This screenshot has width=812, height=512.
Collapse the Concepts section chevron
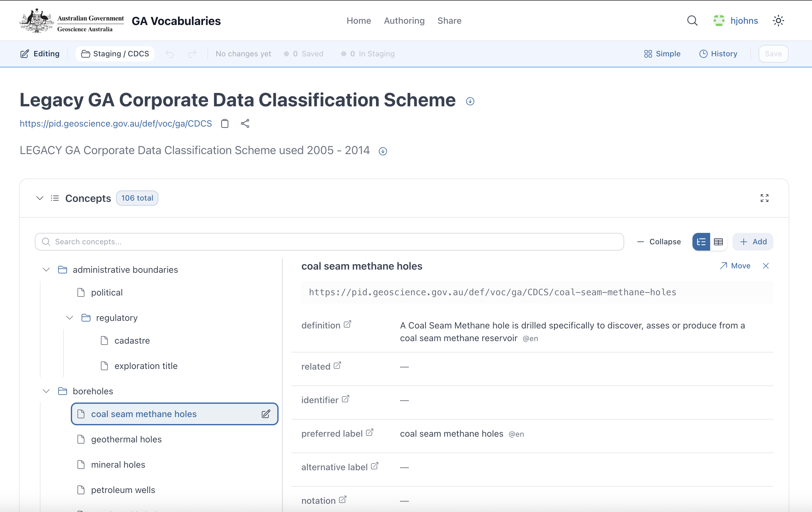point(40,198)
